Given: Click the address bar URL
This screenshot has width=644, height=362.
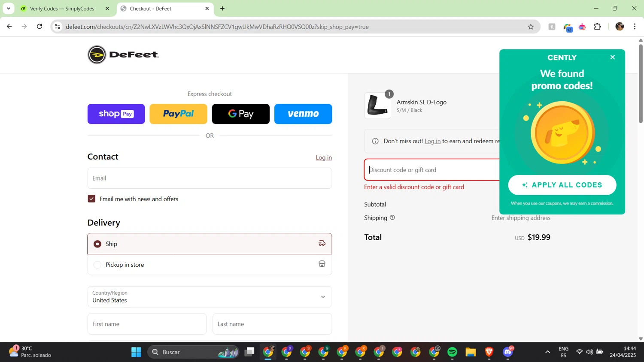Looking at the screenshot, I should [x=217, y=27].
